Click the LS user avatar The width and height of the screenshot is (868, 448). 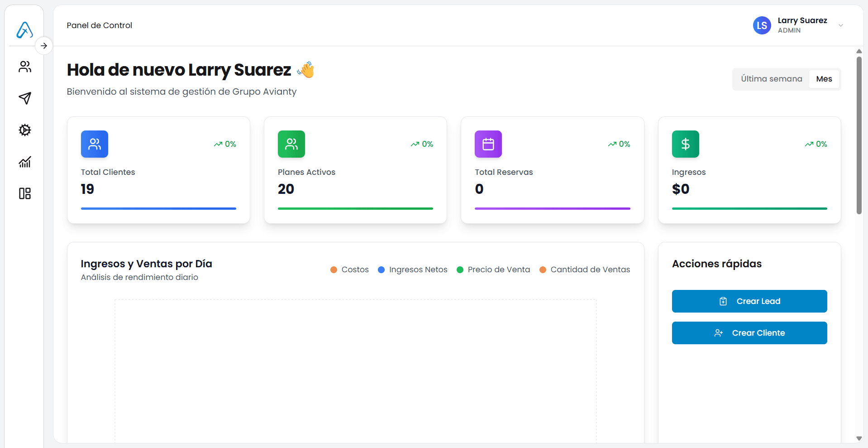762,25
